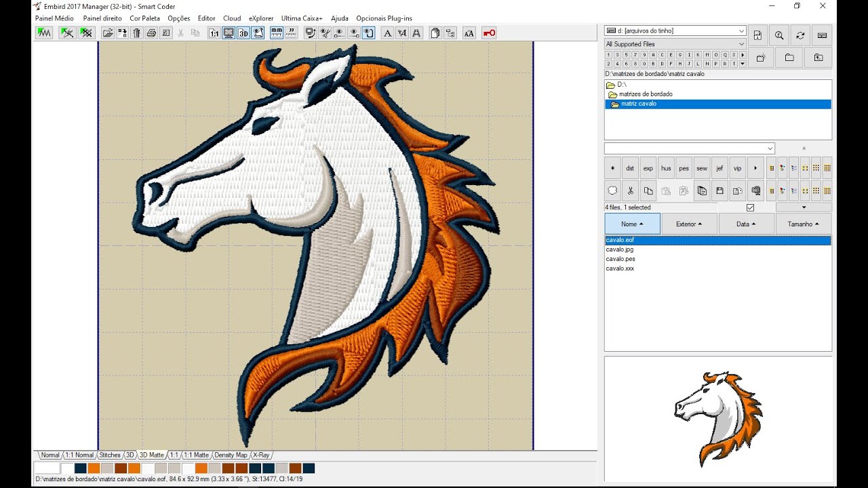Open the Cor Paleta menu

pyautogui.click(x=145, y=18)
